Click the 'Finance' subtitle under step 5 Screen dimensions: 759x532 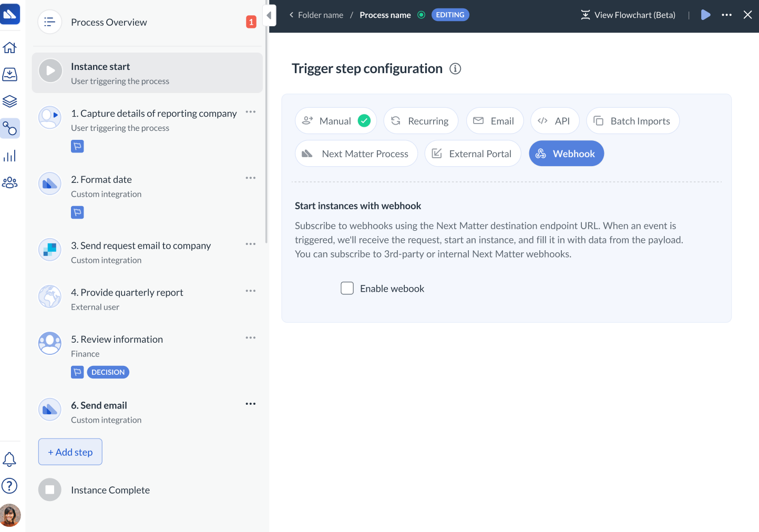click(x=85, y=354)
